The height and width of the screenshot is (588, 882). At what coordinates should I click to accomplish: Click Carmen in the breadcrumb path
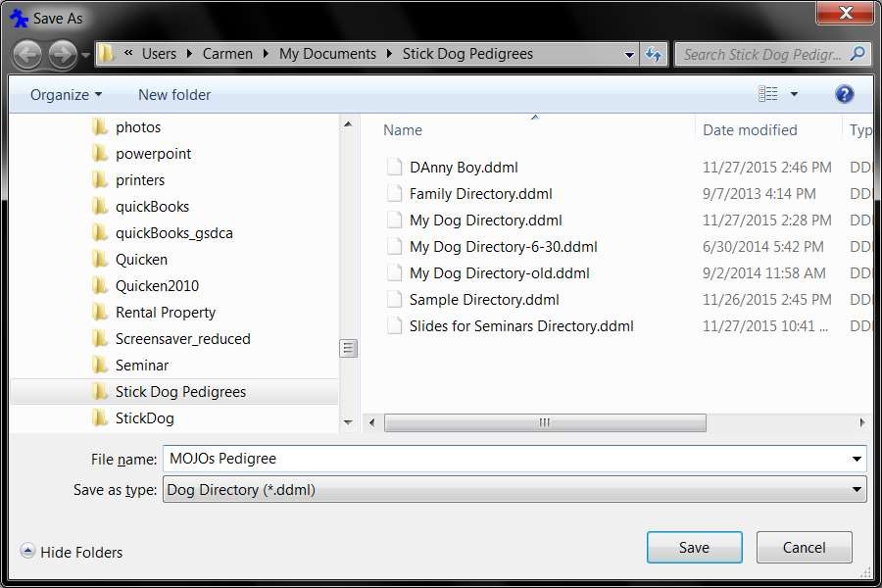coord(227,54)
